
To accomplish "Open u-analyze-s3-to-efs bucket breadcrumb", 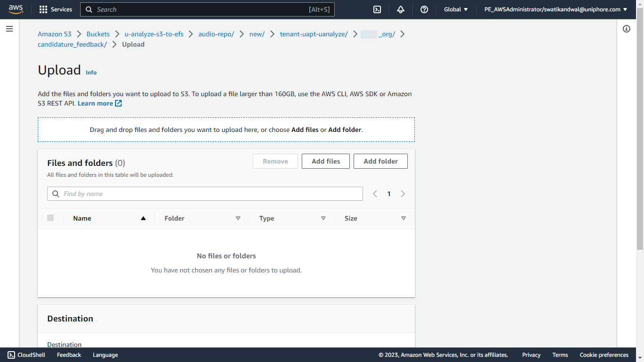I will click(x=154, y=34).
